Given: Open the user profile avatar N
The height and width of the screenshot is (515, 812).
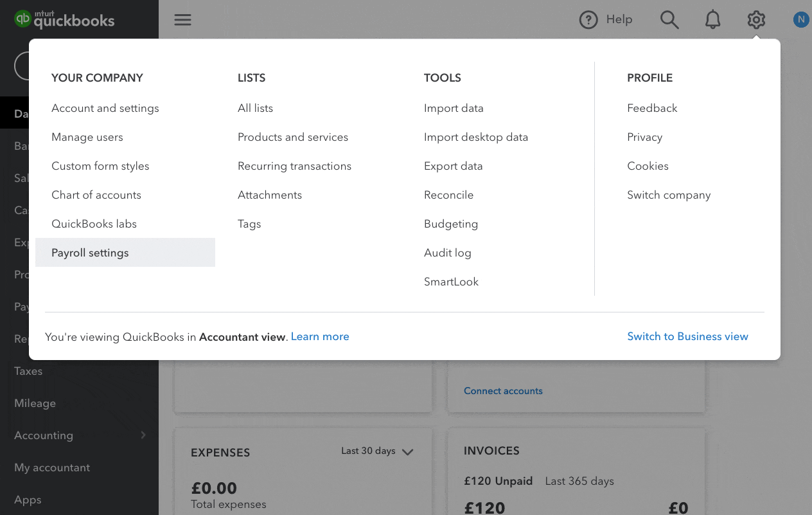Looking at the screenshot, I should [800, 20].
